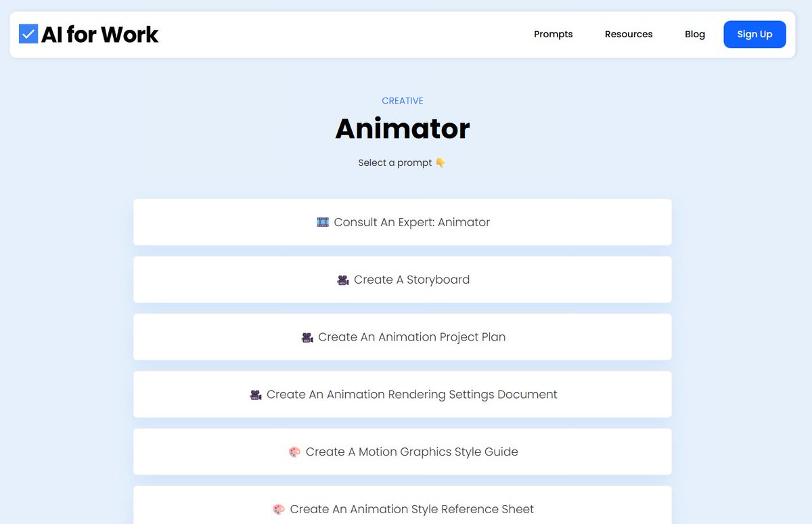Click palette icon beside Motion Graphics Style Guide
Image resolution: width=812 pixels, height=524 pixels.
coord(294,452)
